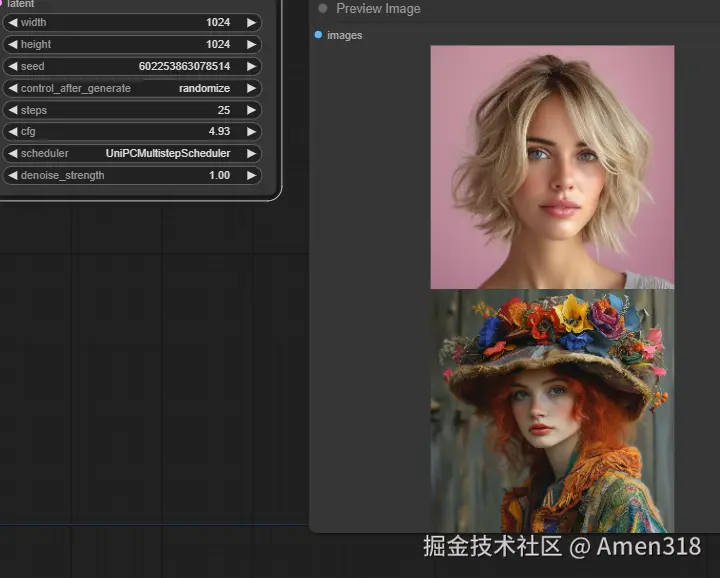This screenshot has width=720, height=578.
Task: Open the blonde woman preview image
Action: pyautogui.click(x=552, y=167)
